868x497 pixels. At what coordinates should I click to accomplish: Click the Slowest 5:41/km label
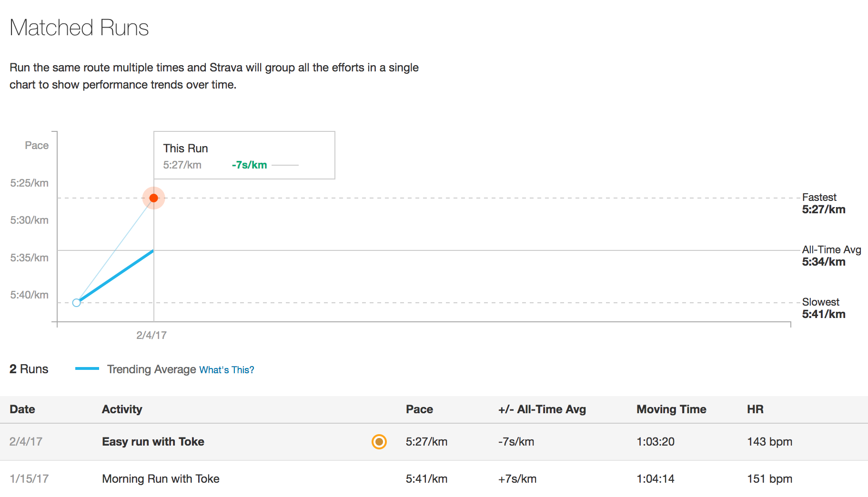824,308
